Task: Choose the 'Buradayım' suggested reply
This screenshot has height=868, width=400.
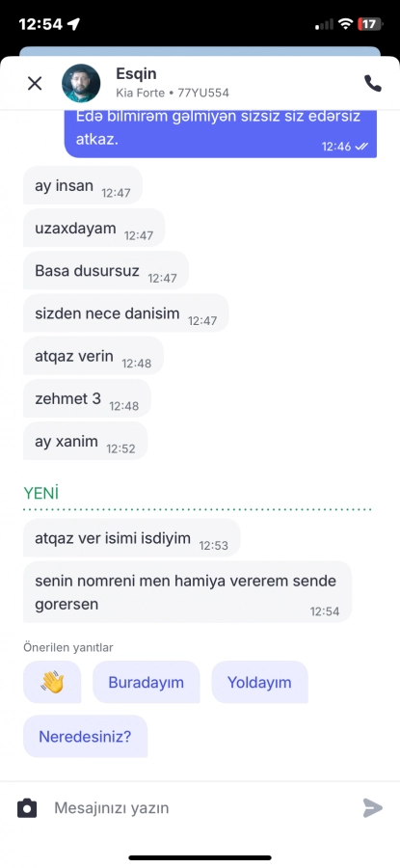Action: click(147, 682)
